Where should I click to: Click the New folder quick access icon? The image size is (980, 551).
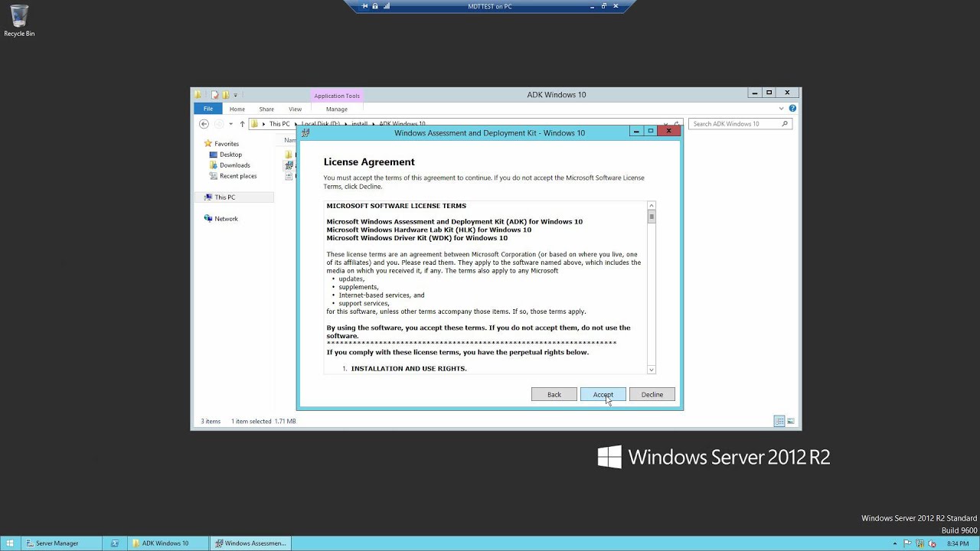(226, 95)
